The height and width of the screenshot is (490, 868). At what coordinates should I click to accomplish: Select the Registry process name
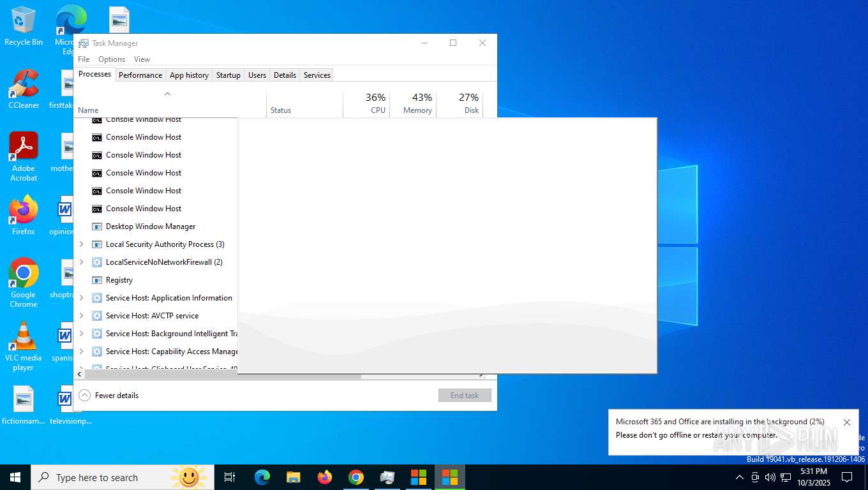click(x=119, y=280)
